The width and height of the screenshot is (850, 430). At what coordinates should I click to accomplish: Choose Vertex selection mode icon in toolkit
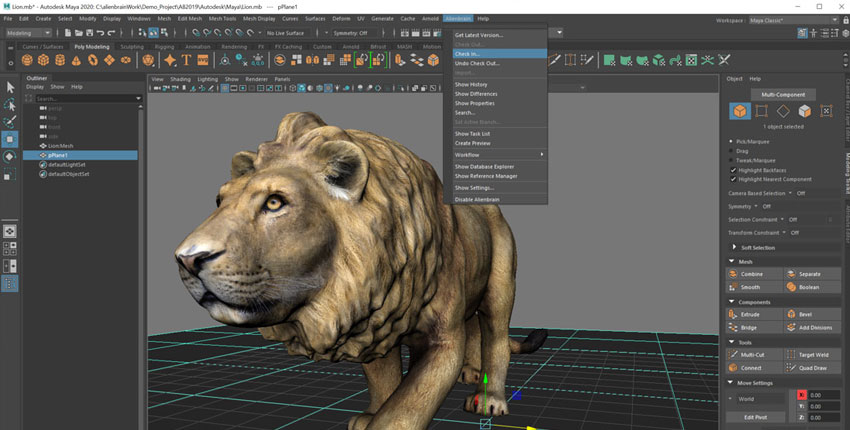[x=761, y=111]
